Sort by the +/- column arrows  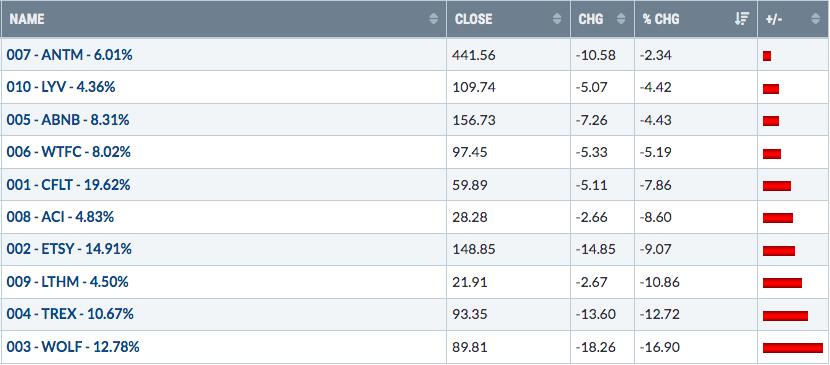click(x=815, y=19)
